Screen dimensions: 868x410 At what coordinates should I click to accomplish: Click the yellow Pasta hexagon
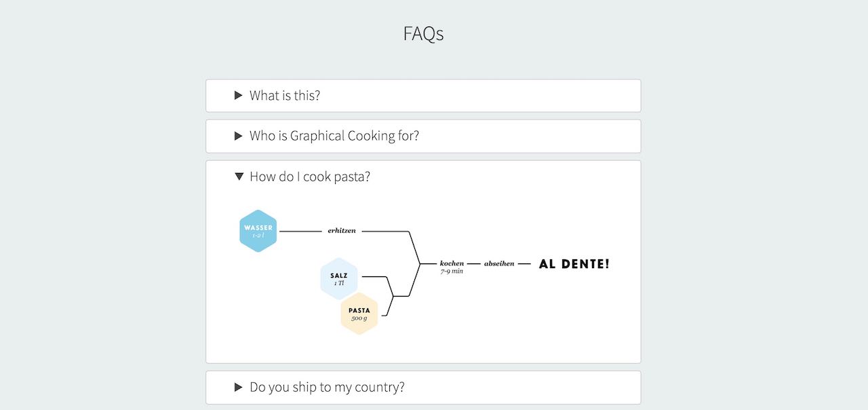[359, 314]
